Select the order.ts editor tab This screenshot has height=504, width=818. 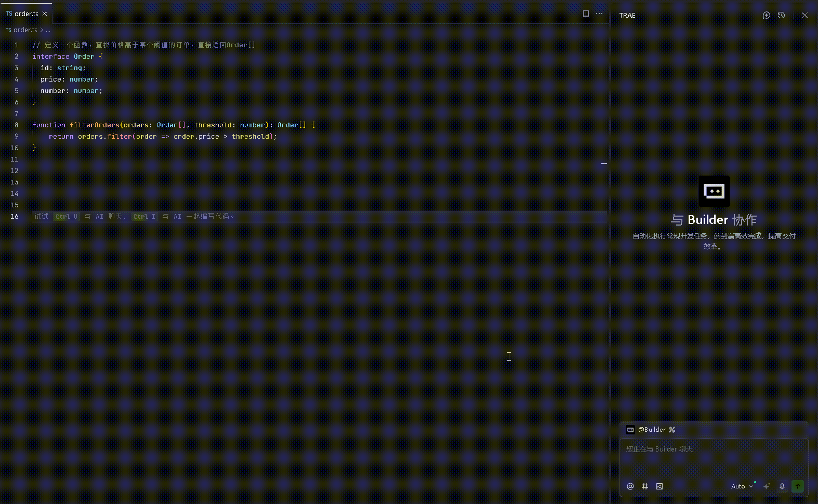tap(26, 14)
